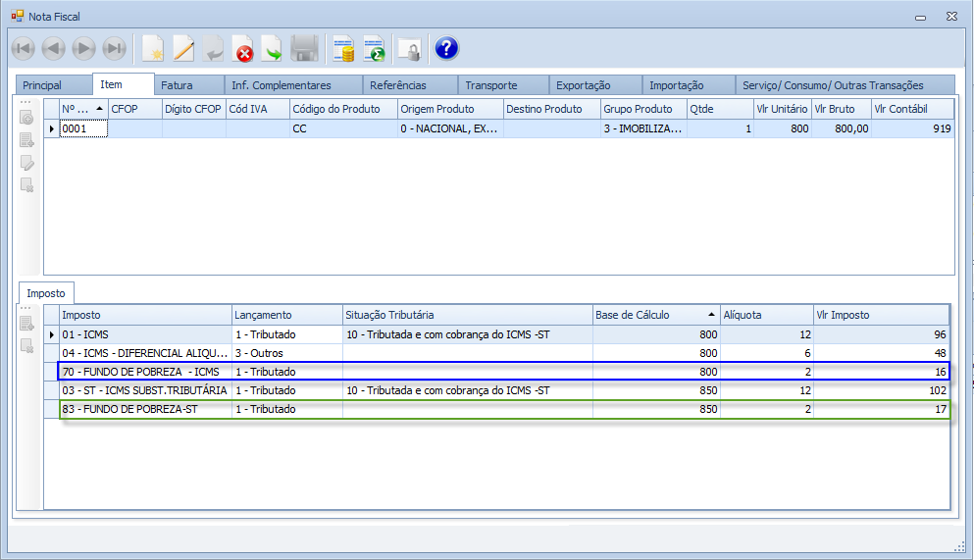Open the Transporte tab
The height and width of the screenshot is (560, 974).
tap(490, 85)
